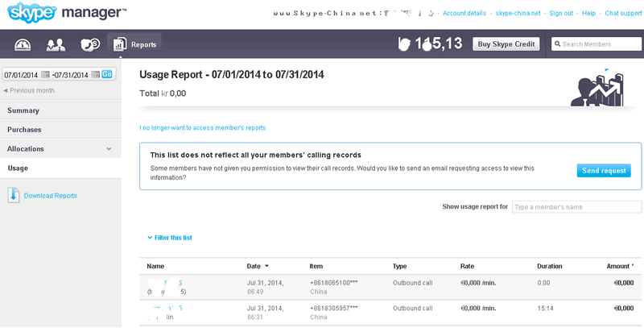The width and height of the screenshot is (644, 328).
Task: Open the Features phone icon
Action: point(90,44)
